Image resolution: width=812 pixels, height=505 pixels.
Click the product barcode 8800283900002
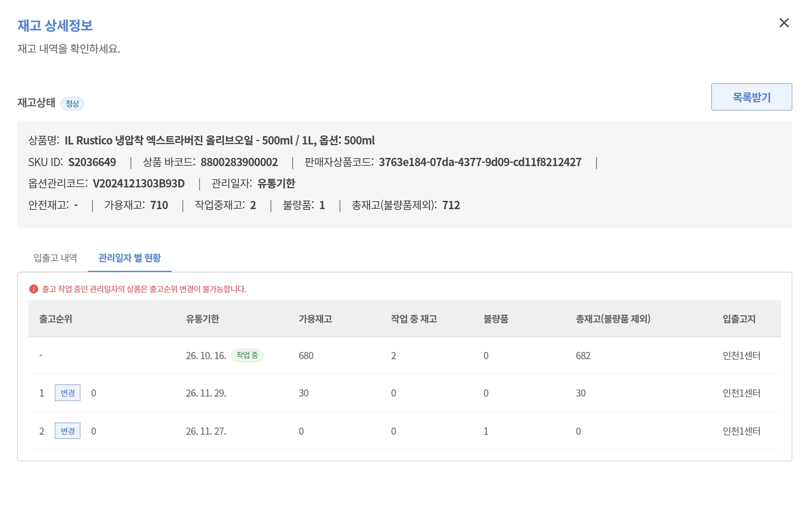click(239, 162)
